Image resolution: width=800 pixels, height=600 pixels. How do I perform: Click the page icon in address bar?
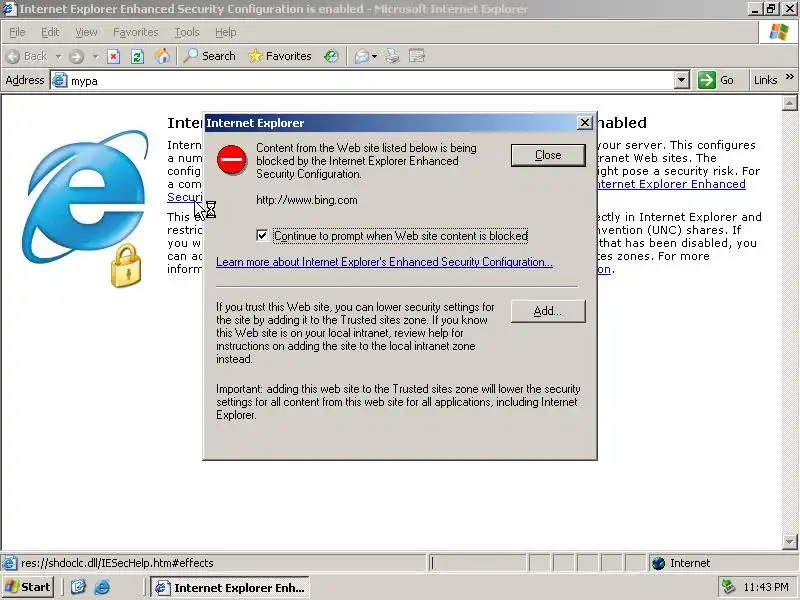tap(60, 81)
